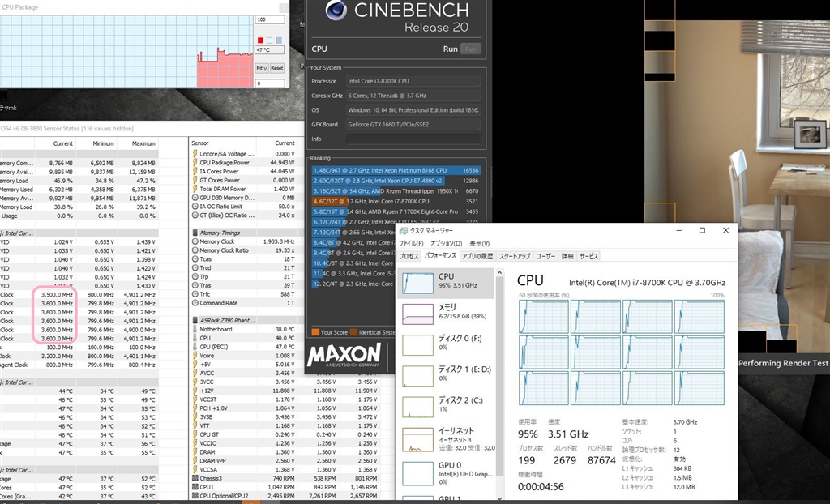Click lightning icon beside VCCIO row
Image resolution: width=830 pixels, height=504 pixels.
195,444
